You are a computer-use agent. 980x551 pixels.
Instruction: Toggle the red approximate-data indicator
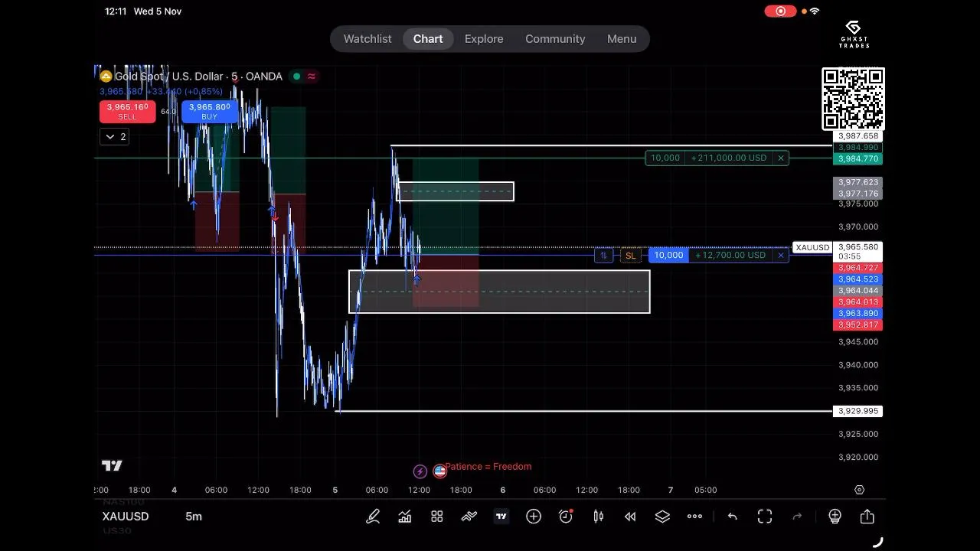[312, 77]
